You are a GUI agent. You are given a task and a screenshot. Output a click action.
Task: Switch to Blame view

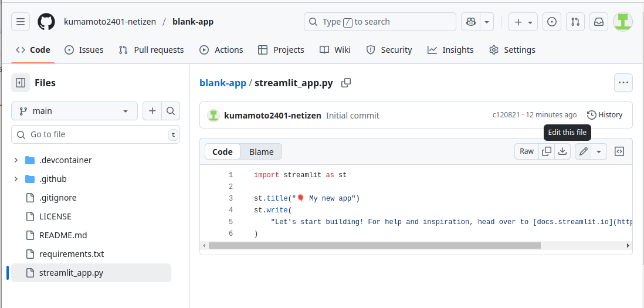261,151
